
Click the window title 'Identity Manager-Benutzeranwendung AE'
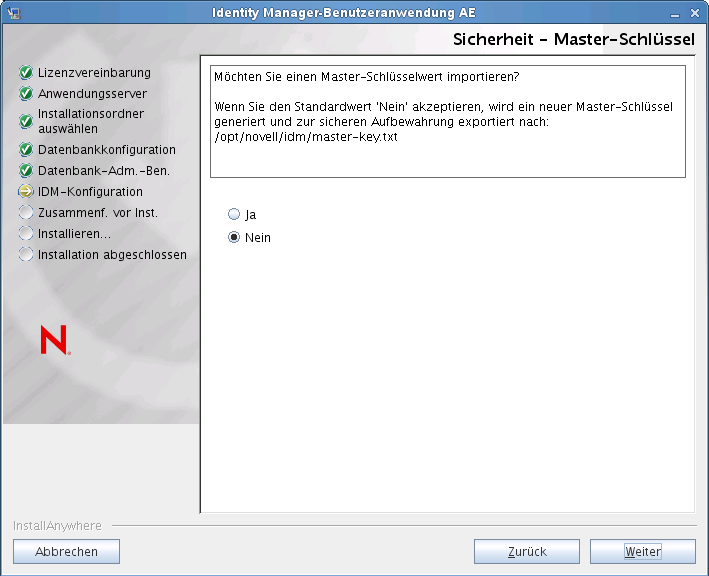(x=344, y=13)
